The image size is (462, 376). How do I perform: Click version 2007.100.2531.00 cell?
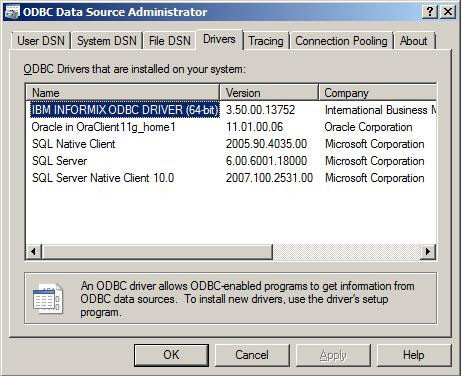pos(269,178)
